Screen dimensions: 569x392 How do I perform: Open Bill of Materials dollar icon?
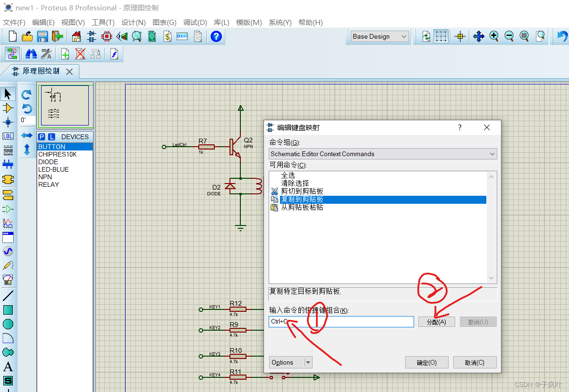point(167,36)
